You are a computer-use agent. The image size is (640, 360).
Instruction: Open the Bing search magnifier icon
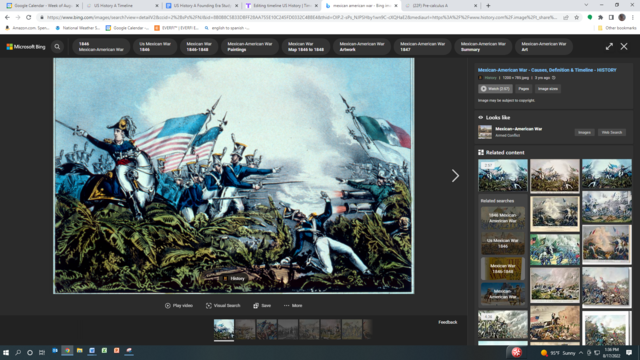pyautogui.click(x=57, y=47)
